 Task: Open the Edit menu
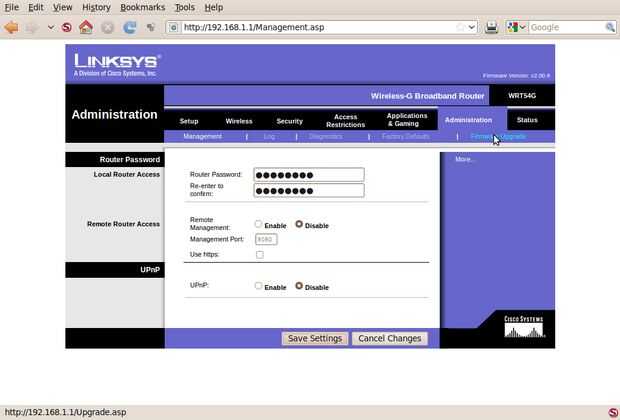[x=36, y=7]
